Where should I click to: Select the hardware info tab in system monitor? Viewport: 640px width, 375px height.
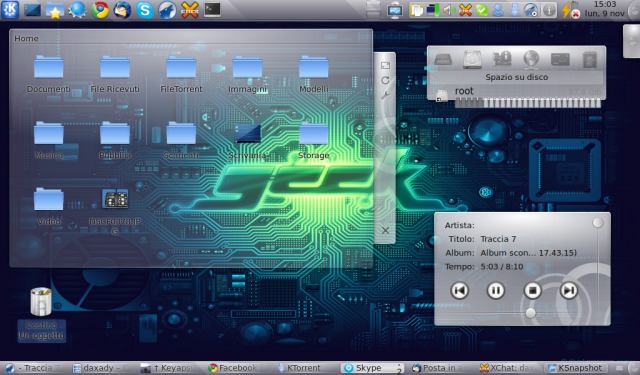pos(502,60)
